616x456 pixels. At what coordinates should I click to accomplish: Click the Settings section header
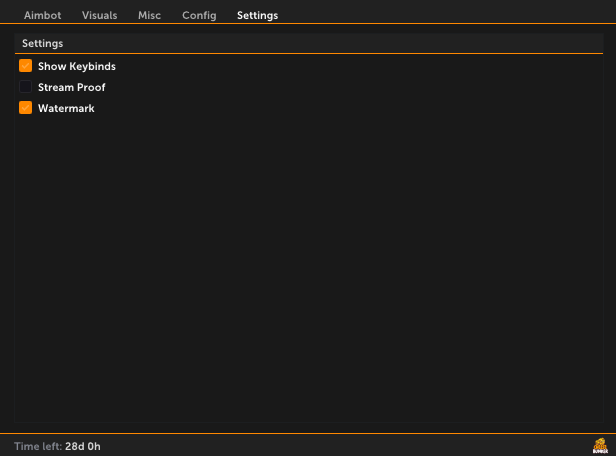pos(42,43)
